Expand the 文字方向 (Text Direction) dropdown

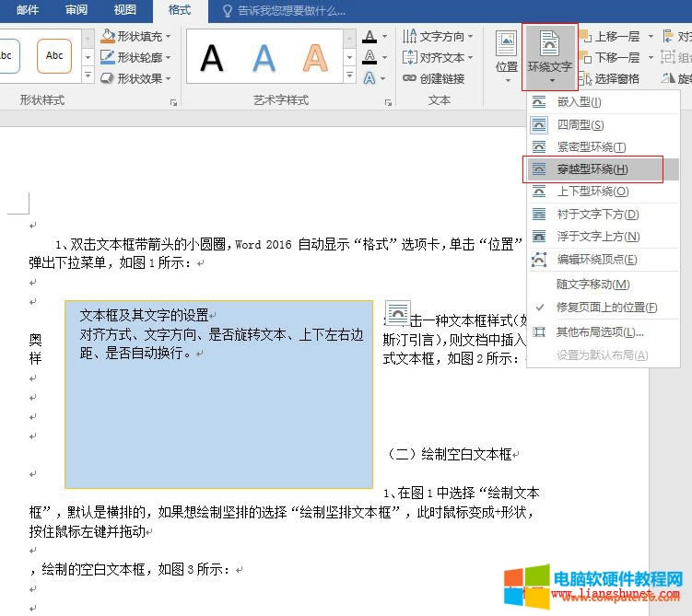pyautogui.click(x=439, y=37)
